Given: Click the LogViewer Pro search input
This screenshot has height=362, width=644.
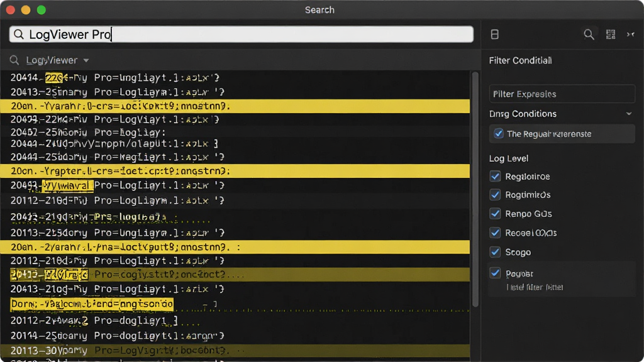Looking at the screenshot, I should pos(241,35).
